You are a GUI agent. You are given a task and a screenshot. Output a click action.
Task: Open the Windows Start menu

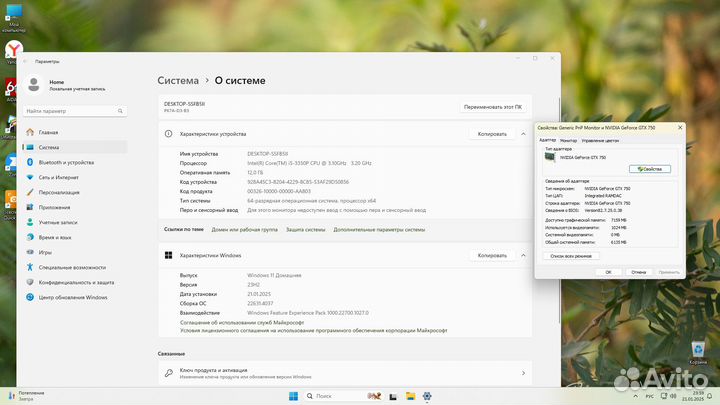click(x=293, y=396)
